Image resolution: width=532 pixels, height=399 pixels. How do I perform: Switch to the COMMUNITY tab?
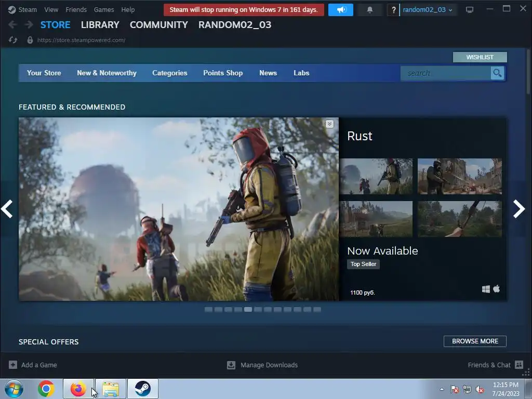[159, 25]
